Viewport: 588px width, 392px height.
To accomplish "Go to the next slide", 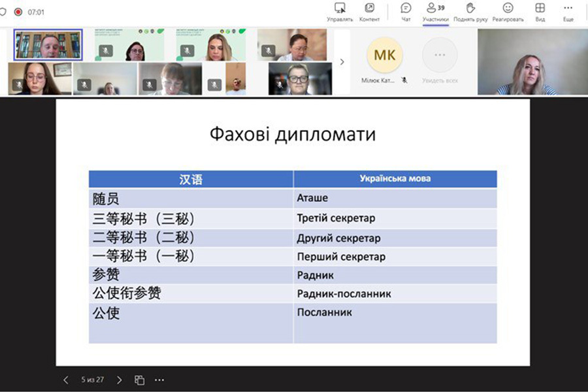I will [119, 380].
